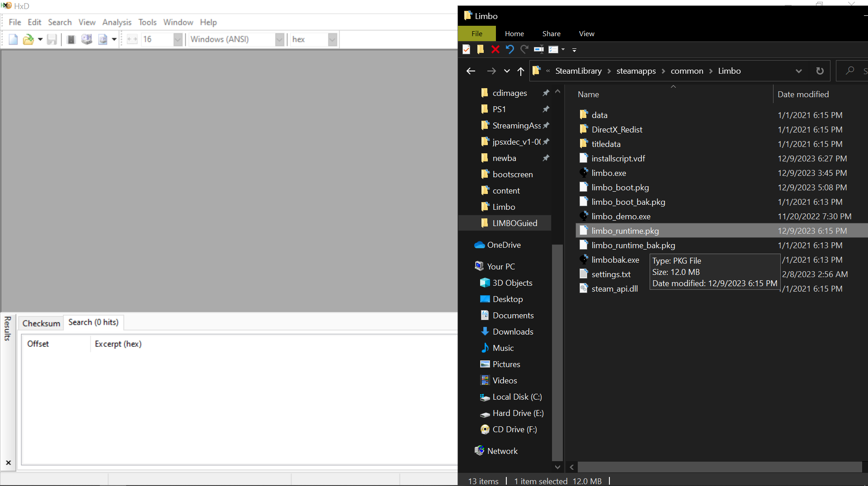
Task: Open Explorer's recent locations chevron
Action: [x=507, y=71]
